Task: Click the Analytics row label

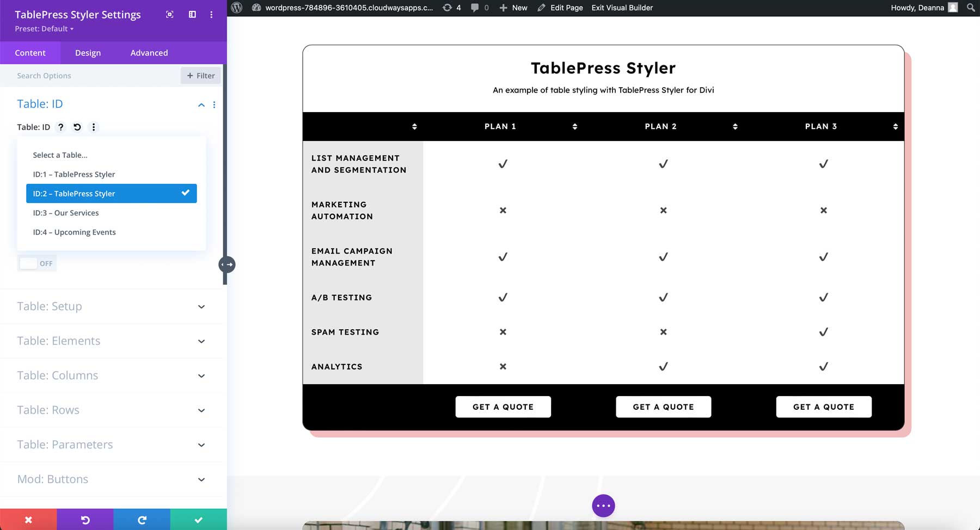Action: pos(336,367)
